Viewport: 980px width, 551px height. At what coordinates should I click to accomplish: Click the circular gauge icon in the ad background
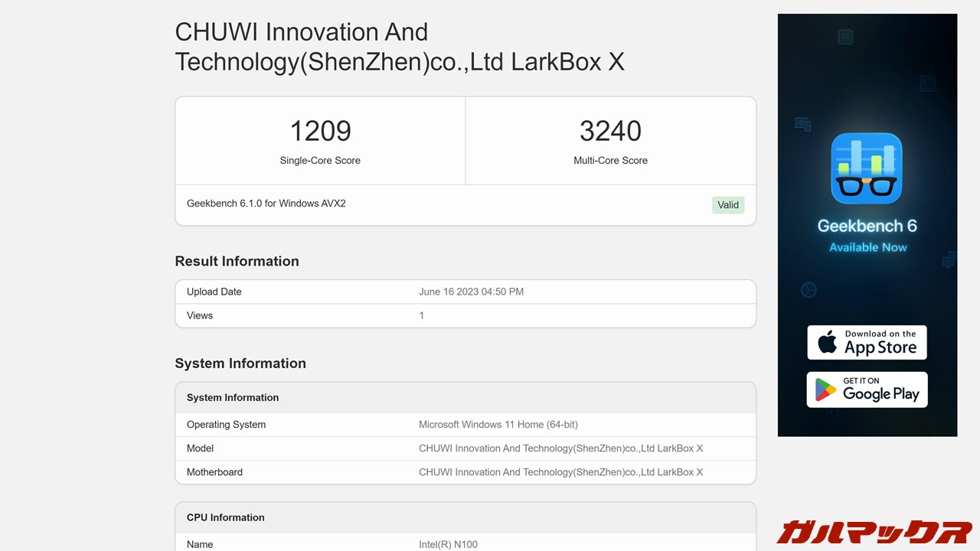pos(808,289)
